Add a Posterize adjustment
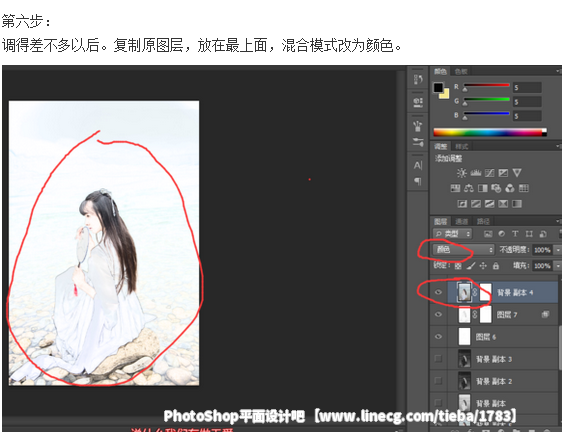Viewport: 572px width, 435px height. (x=476, y=204)
